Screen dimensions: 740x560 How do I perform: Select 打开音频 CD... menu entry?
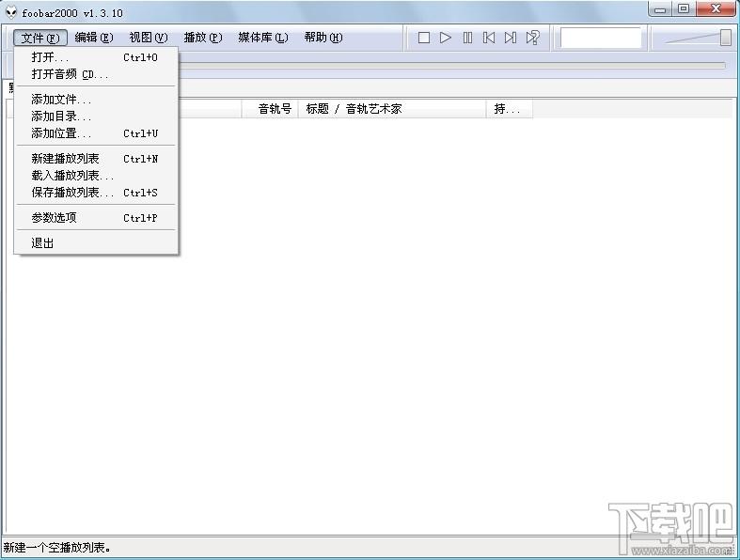click(x=96, y=74)
